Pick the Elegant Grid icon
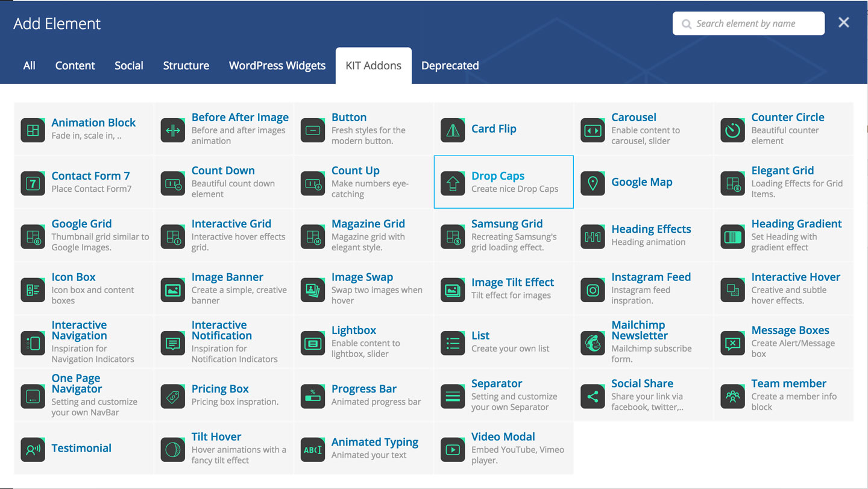The width and height of the screenshot is (868, 489). click(x=732, y=183)
